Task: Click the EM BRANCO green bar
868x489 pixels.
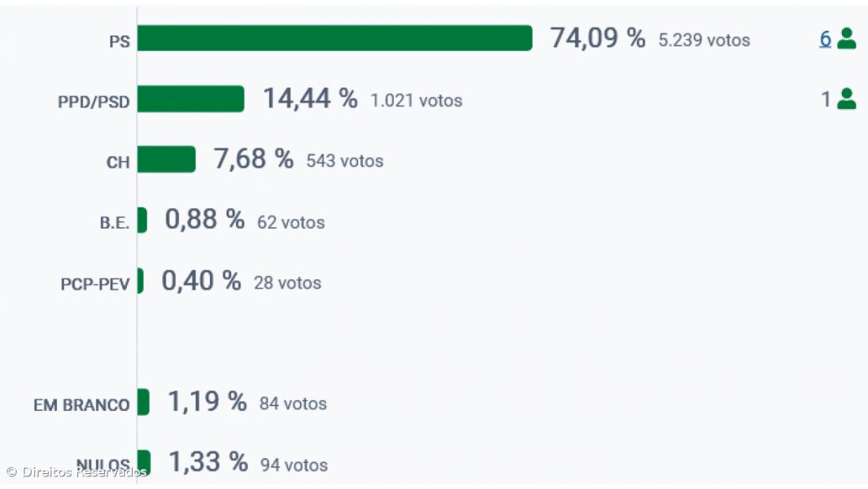Action: pos(143,402)
